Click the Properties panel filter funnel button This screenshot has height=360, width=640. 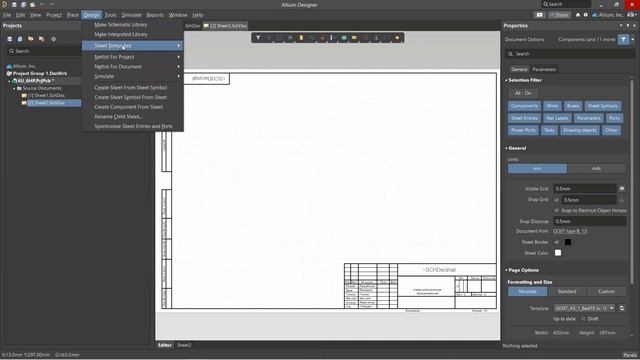(x=623, y=40)
